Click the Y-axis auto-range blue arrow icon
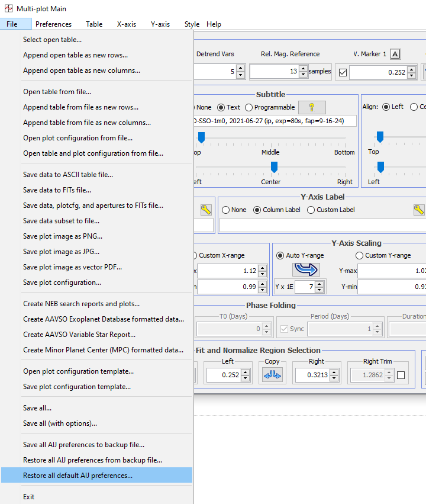 [x=306, y=269]
